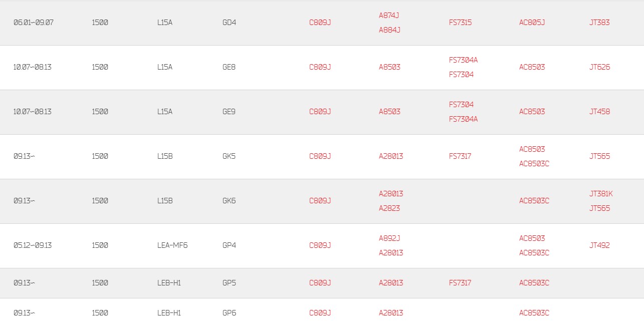The image size is (644, 328).
Task: Click AC8503C in the GK5 row
Action: [x=534, y=164]
